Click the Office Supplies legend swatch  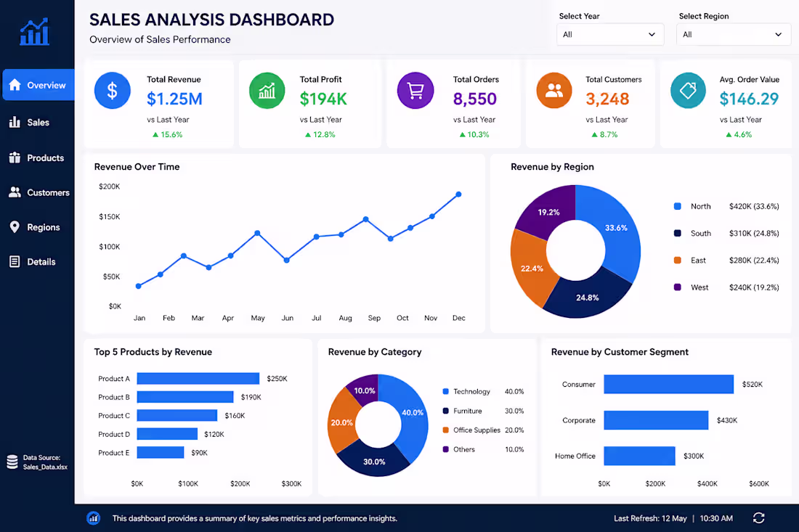point(445,430)
